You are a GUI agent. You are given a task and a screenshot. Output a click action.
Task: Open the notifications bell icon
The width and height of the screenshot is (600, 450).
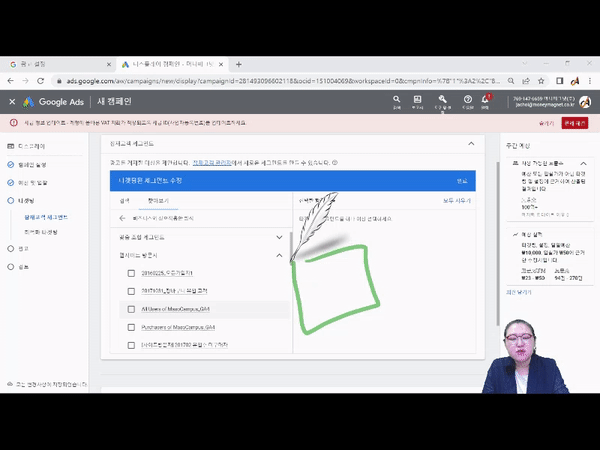(x=485, y=100)
